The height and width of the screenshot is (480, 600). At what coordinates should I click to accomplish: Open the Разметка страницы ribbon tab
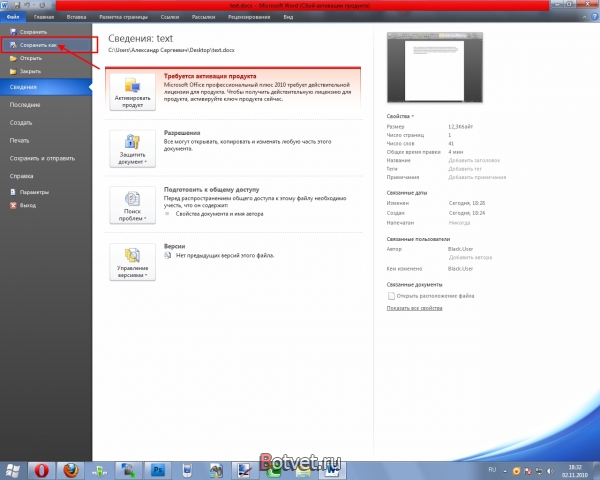click(123, 17)
